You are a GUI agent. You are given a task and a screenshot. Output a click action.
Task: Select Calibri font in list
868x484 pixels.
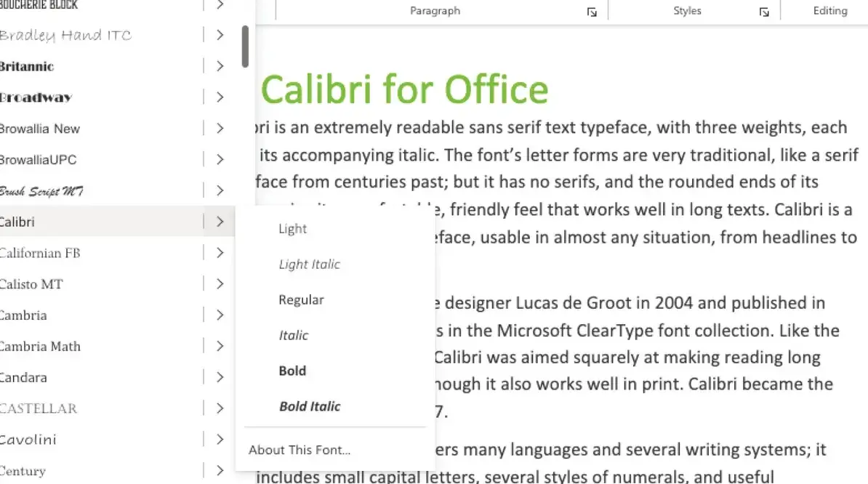tap(17, 222)
